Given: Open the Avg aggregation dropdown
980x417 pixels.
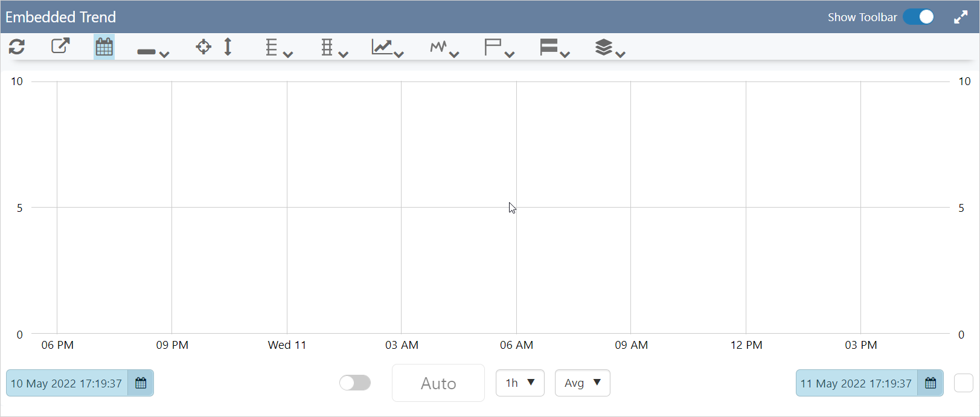Looking at the screenshot, I should (x=582, y=383).
